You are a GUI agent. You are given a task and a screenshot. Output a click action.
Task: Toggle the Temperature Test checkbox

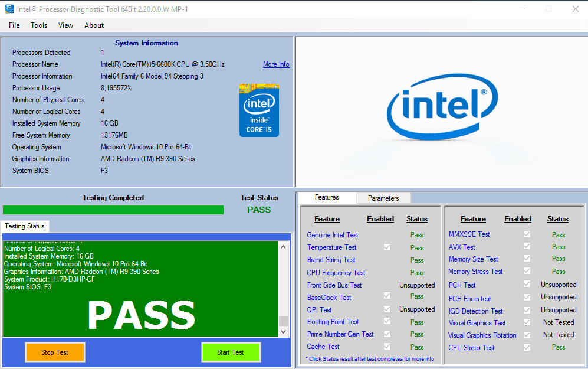(x=387, y=247)
